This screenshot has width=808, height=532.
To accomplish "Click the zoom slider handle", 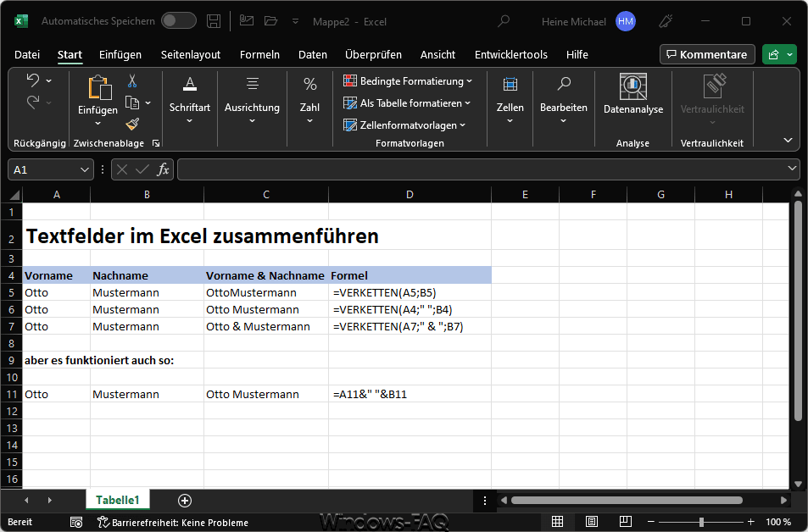I will 701,522.
